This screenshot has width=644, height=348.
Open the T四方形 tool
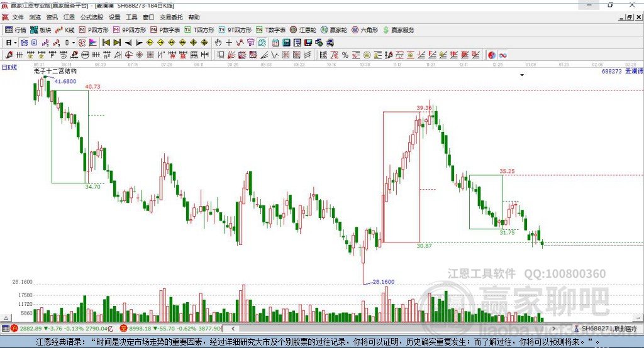(199, 30)
